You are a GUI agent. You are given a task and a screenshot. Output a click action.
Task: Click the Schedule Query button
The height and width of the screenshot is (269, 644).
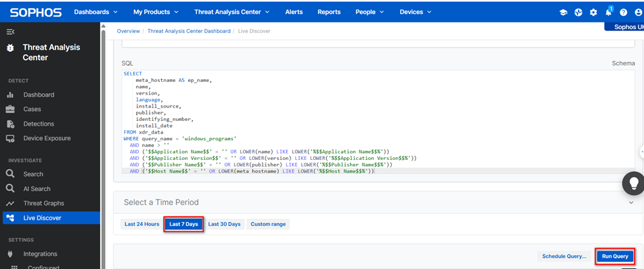pyautogui.click(x=563, y=256)
